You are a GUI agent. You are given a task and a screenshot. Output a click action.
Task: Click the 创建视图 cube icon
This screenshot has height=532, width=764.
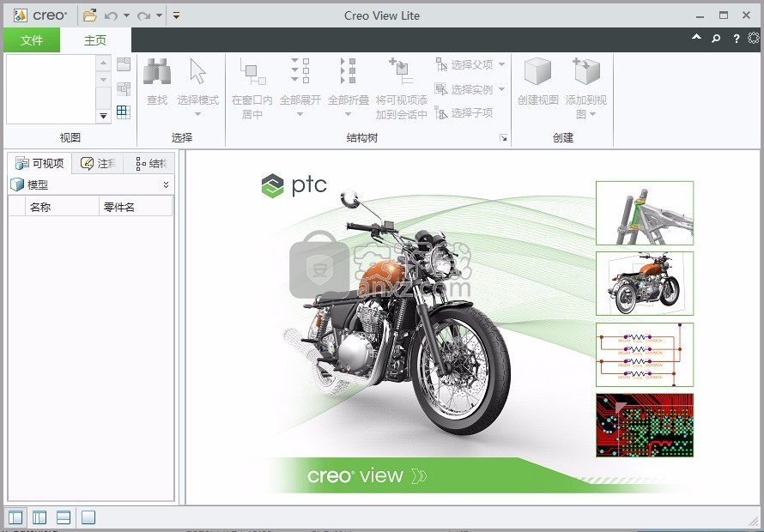click(x=538, y=72)
